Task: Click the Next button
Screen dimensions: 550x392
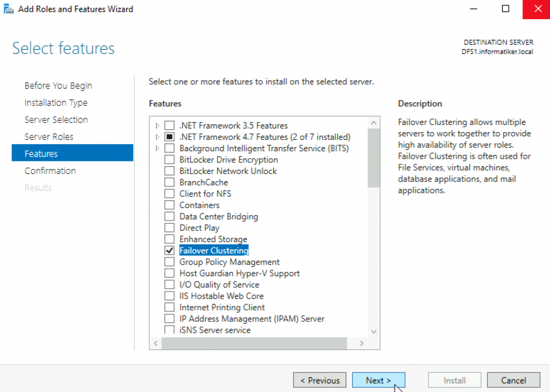Action: [378, 380]
